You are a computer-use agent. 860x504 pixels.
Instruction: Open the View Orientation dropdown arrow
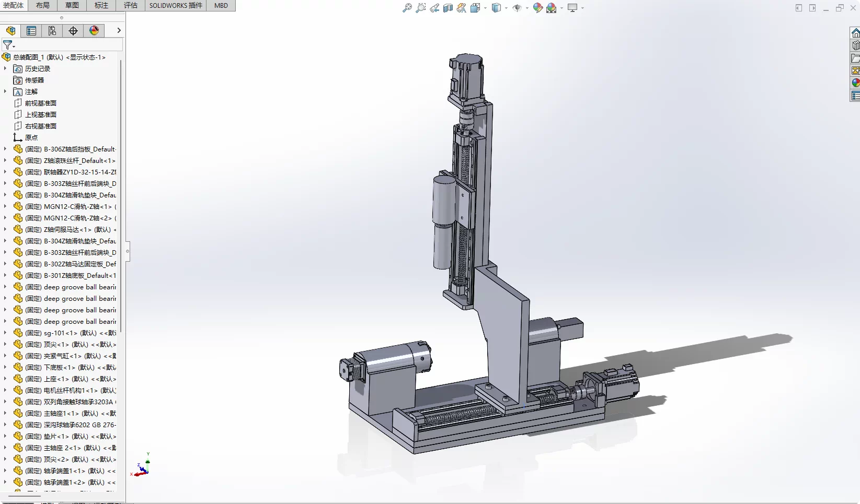[x=486, y=8]
